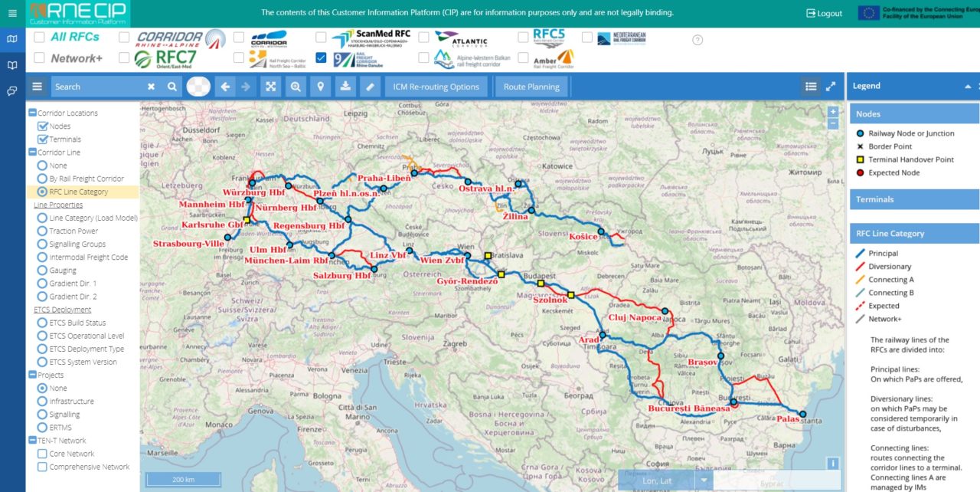The width and height of the screenshot is (980, 492).
Task: Click the zoom-in magnifier tool in toolbar
Action: click(296, 87)
